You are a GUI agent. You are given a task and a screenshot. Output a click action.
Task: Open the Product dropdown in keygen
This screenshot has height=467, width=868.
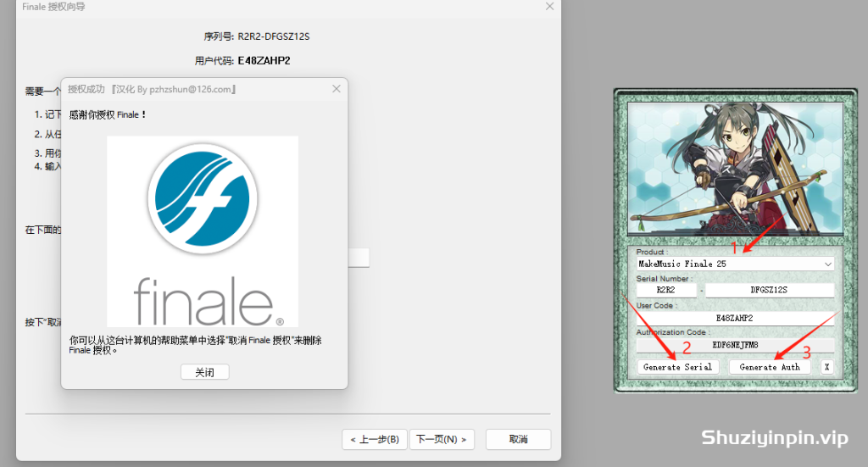[x=735, y=264]
